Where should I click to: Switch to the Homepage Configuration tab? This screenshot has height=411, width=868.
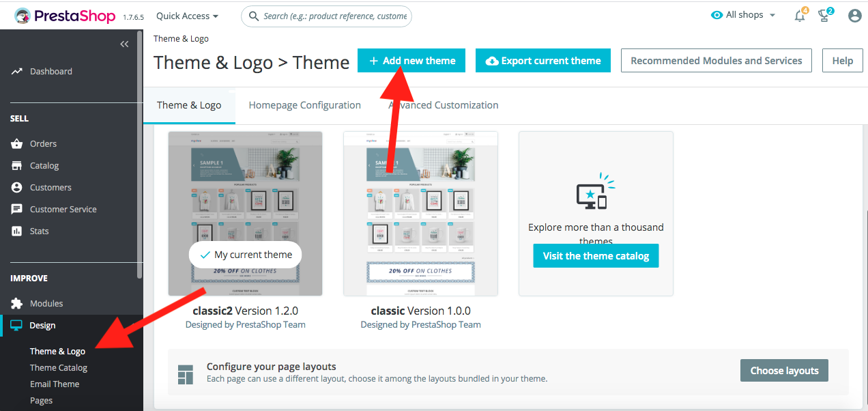pyautogui.click(x=304, y=105)
